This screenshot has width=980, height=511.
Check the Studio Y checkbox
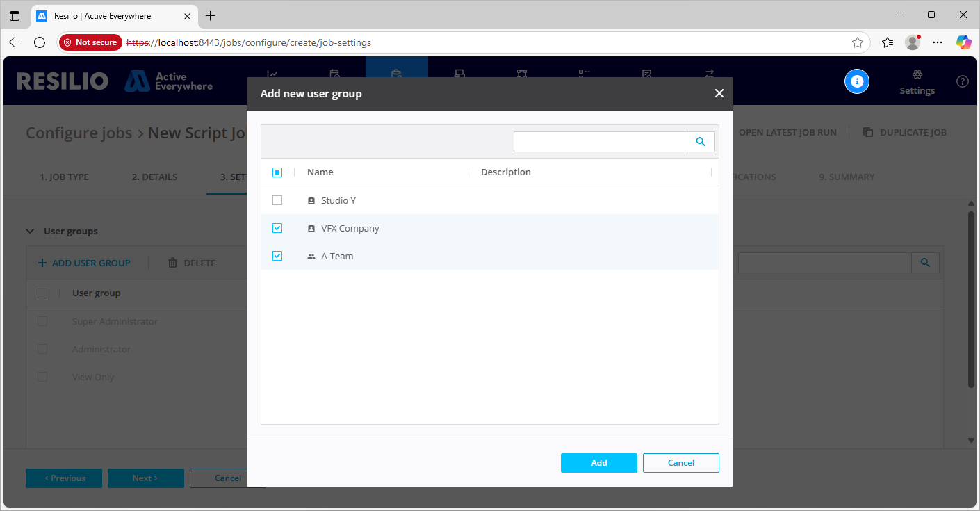coord(277,200)
